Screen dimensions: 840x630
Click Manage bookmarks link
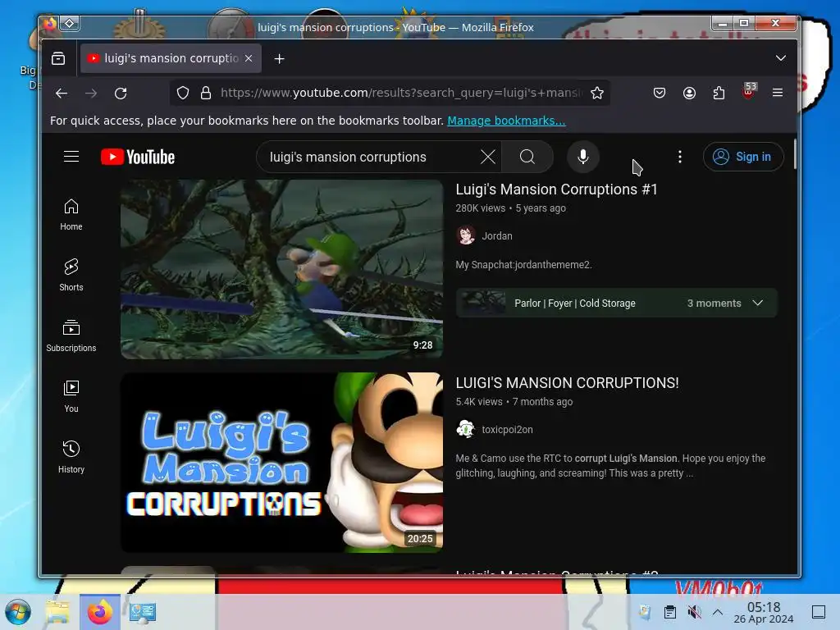506,121
